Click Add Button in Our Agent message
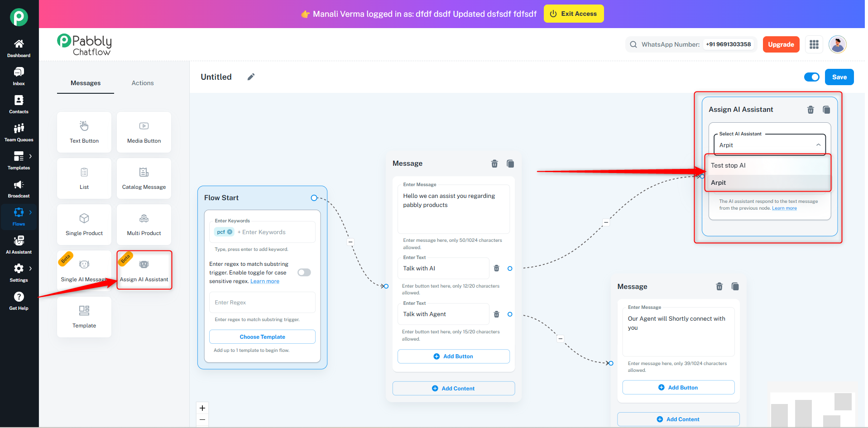This screenshot has height=428, width=868. (x=678, y=388)
